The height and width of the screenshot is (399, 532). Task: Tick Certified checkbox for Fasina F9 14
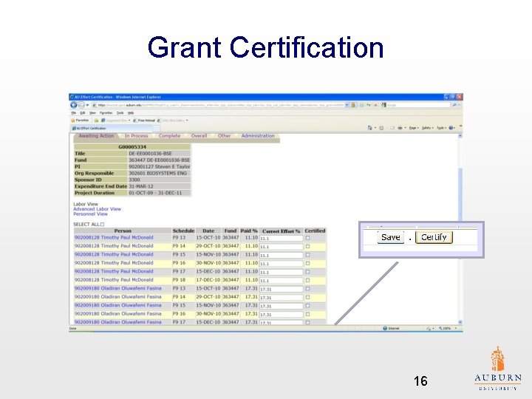pos(307,297)
